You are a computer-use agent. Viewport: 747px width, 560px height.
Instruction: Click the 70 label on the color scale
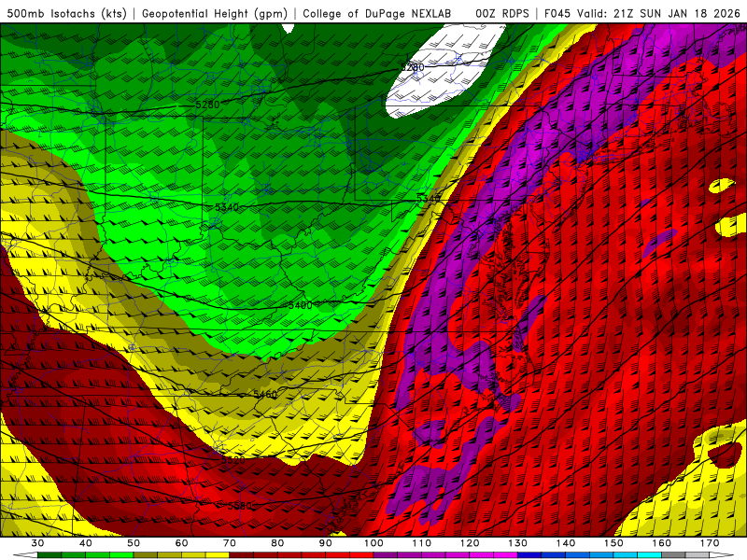coord(230,543)
